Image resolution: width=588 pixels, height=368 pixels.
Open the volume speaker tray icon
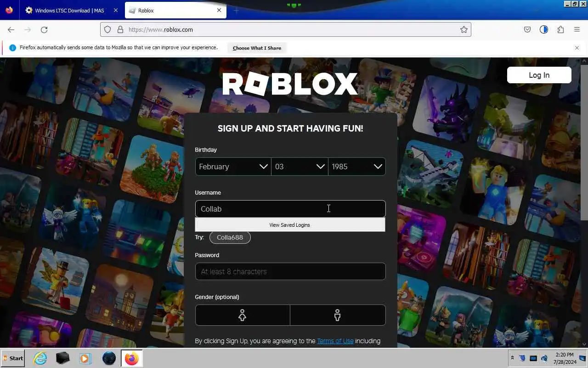point(544,358)
